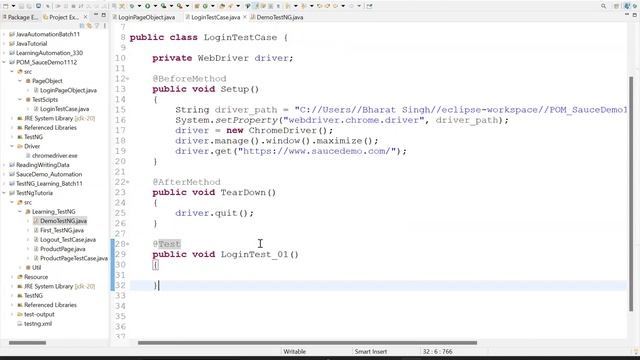This screenshot has height=360, width=640.
Task: Open the Run configurations dropdown arrow
Action: [155, 6]
